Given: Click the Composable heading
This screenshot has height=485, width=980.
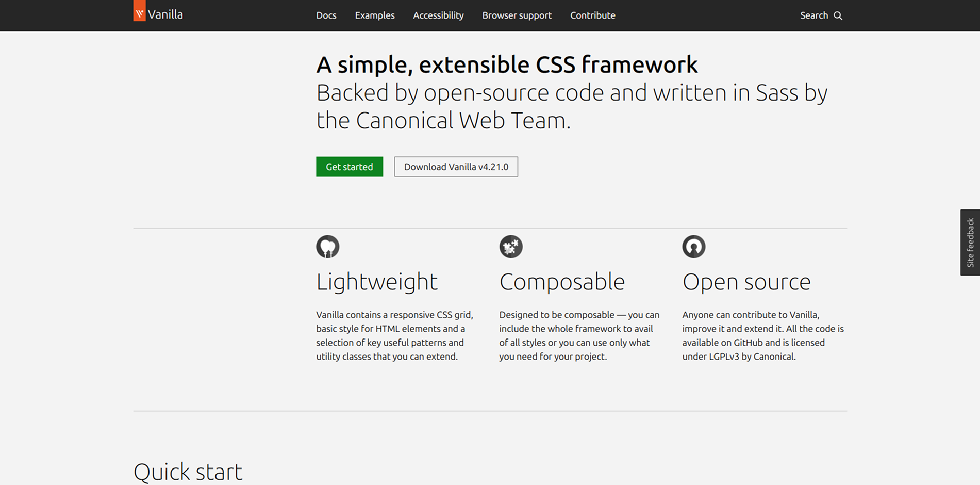Looking at the screenshot, I should click(562, 282).
